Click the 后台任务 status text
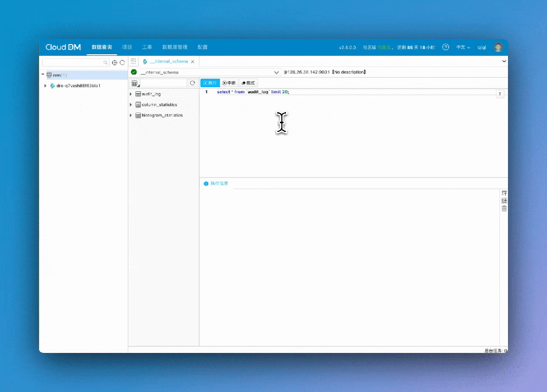The height and width of the screenshot is (392, 547). 496,350
